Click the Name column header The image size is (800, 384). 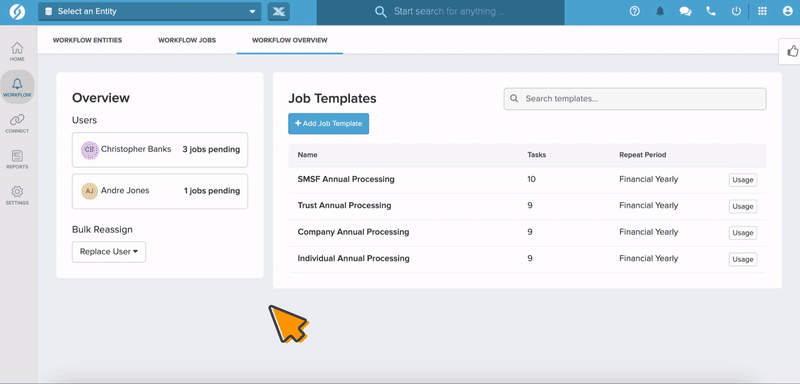click(307, 155)
